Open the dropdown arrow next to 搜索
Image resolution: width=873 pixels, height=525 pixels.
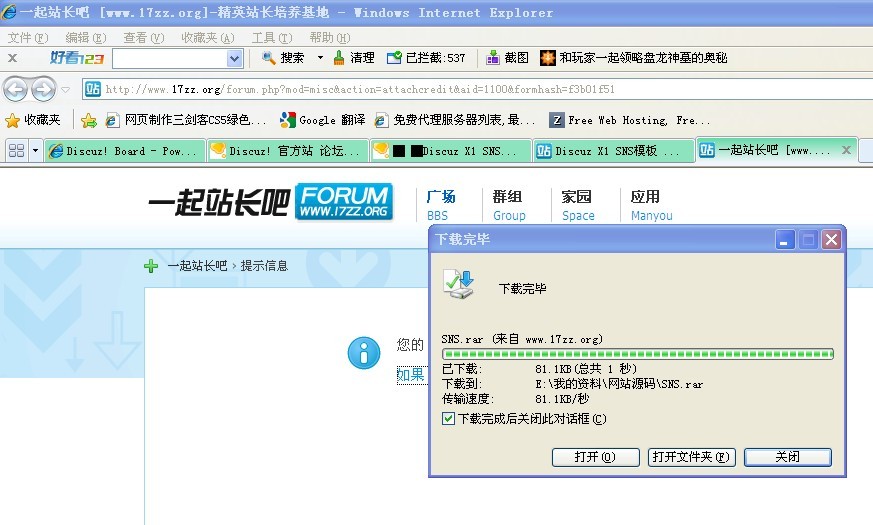(320, 58)
